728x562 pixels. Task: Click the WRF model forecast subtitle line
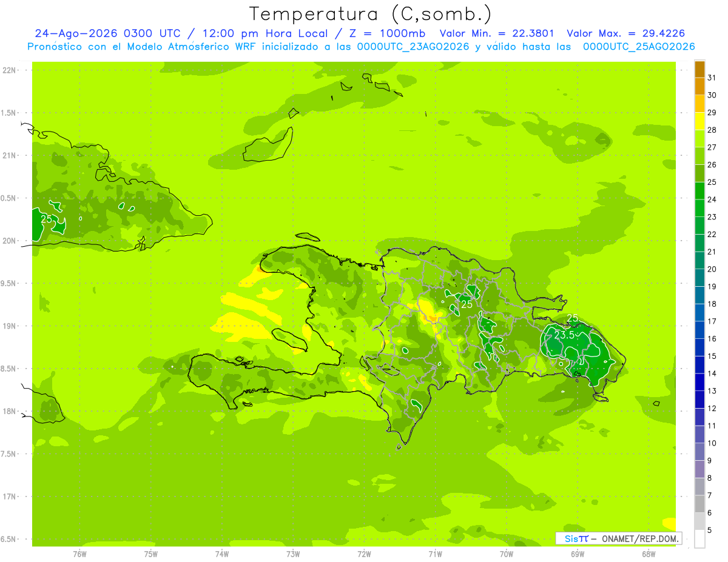tap(361, 47)
